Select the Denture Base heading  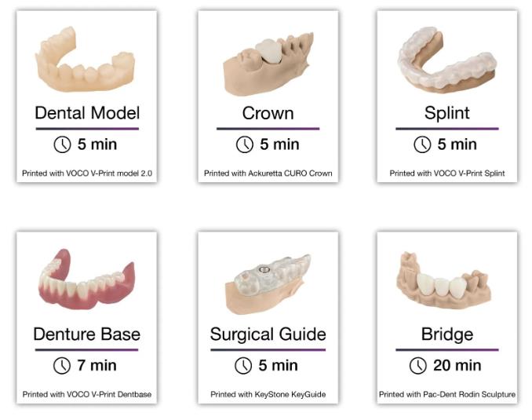tap(86, 334)
